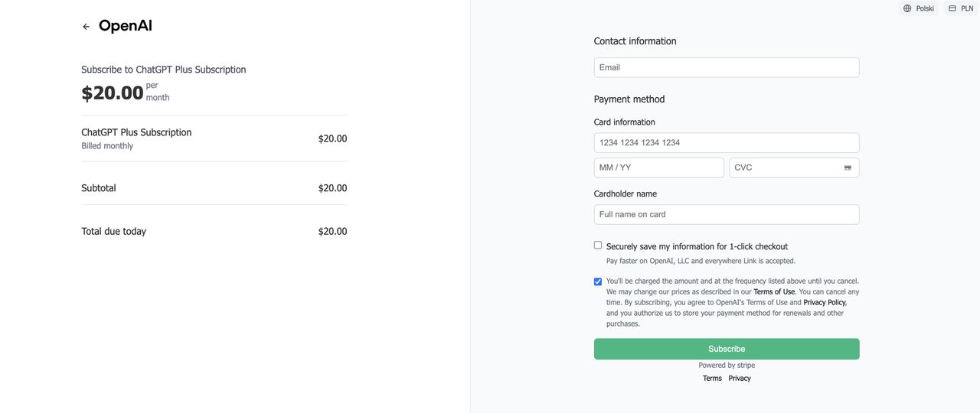Click the CVC card hint icon
The height and width of the screenshot is (413, 980).
pyautogui.click(x=848, y=167)
